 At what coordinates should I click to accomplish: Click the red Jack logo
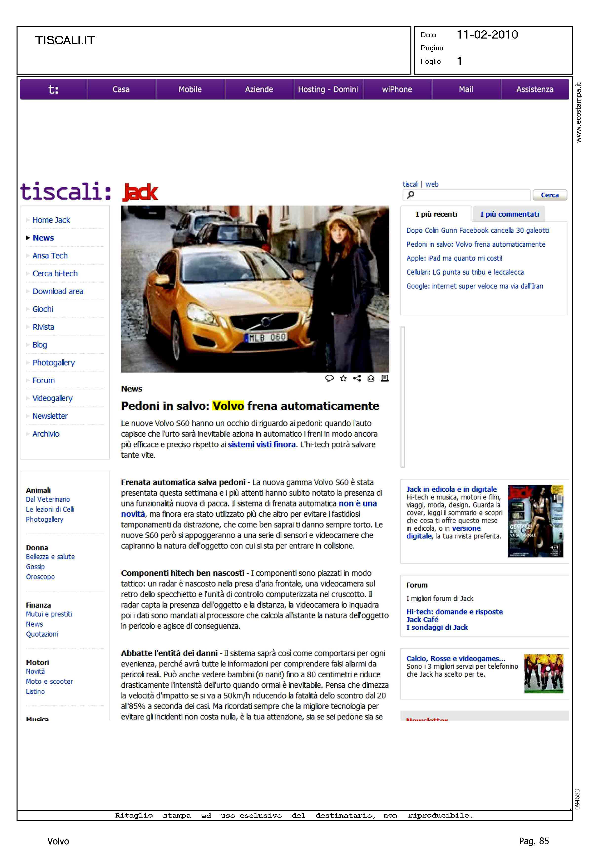140,192
